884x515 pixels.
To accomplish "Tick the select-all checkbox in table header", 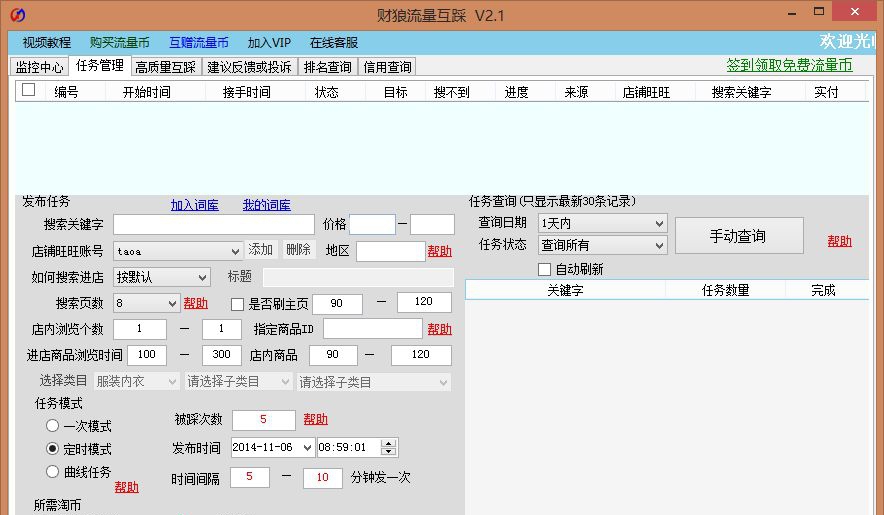I will 28,90.
